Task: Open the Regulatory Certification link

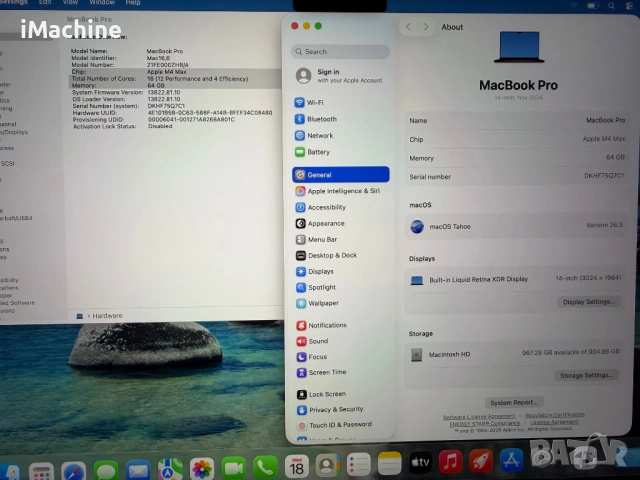Action: click(x=555, y=415)
